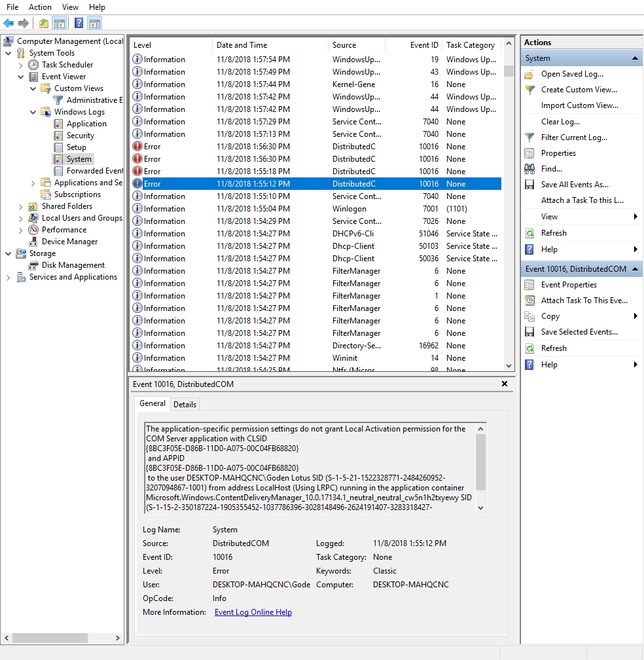Select Device Manager in the tree

pos(69,242)
